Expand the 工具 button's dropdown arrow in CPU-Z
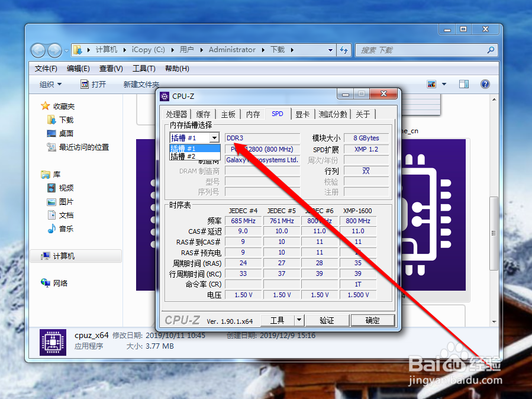 click(x=299, y=320)
